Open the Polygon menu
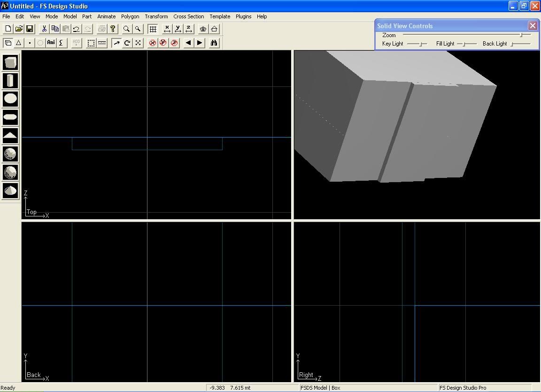This screenshot has width=541, height=392. 130,16
